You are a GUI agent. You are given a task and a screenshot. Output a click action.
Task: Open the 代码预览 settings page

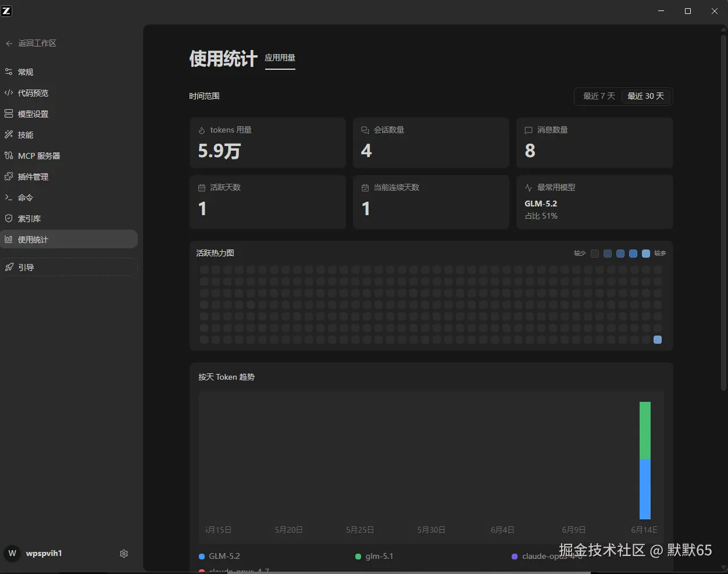69,93
